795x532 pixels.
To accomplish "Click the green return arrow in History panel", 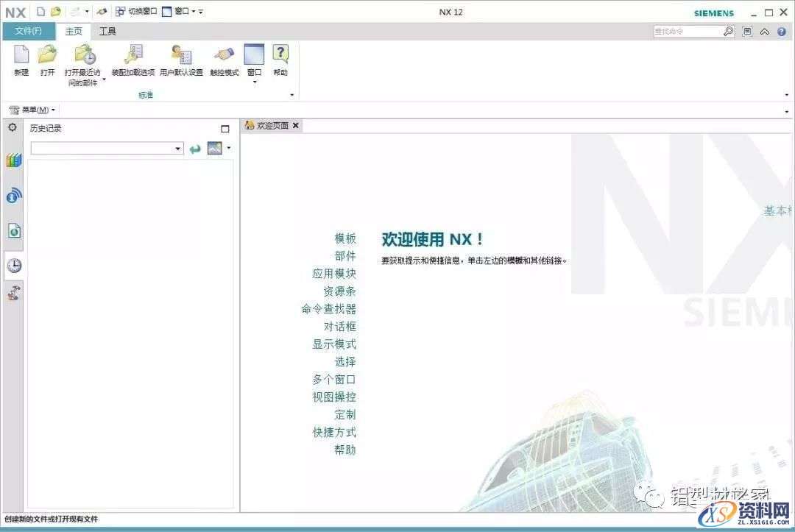I will click(195, 148).
